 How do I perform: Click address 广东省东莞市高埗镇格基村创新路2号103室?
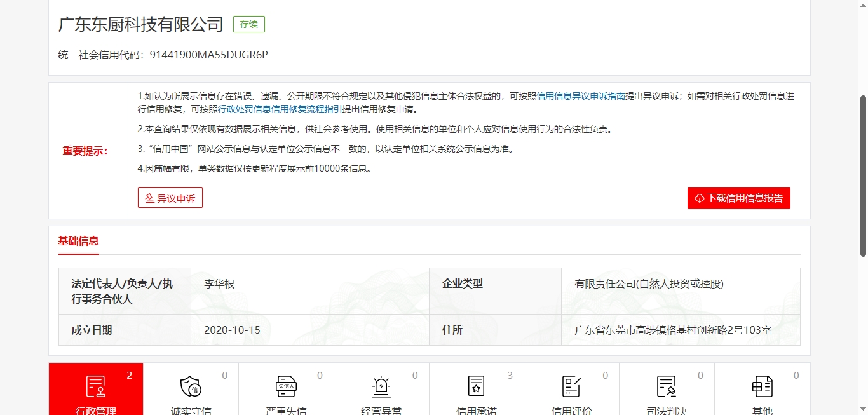click(x=673, y=330)
